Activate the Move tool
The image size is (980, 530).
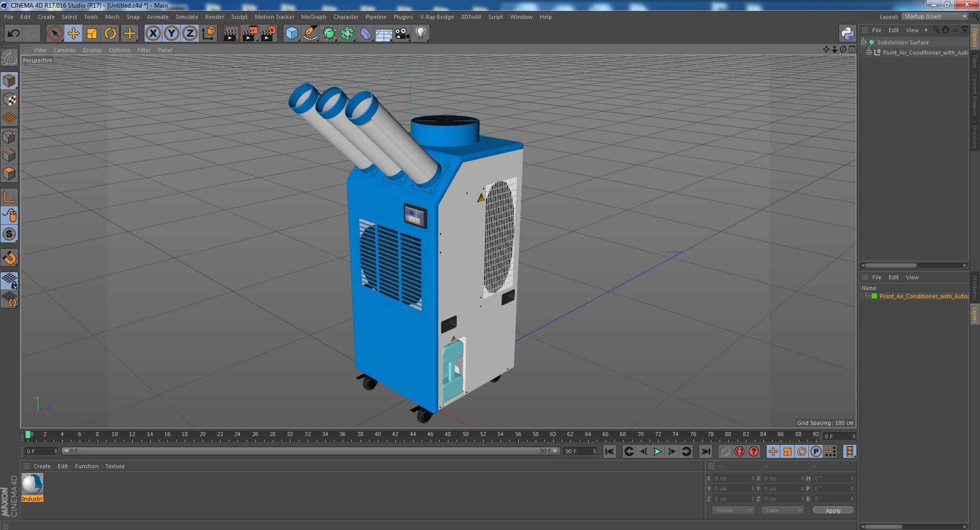pyautogui.click(x=73, y=34)
